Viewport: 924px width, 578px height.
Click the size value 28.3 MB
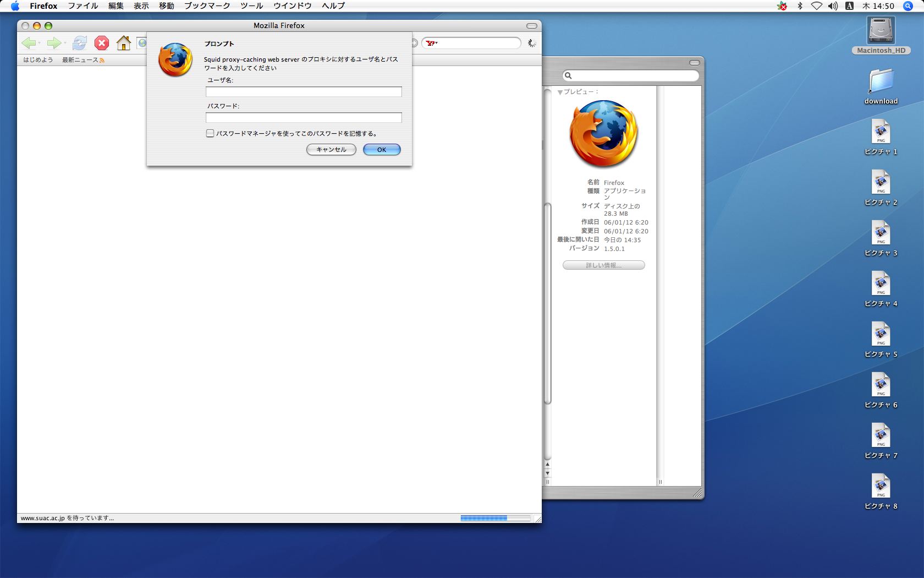tap(616, 214)
